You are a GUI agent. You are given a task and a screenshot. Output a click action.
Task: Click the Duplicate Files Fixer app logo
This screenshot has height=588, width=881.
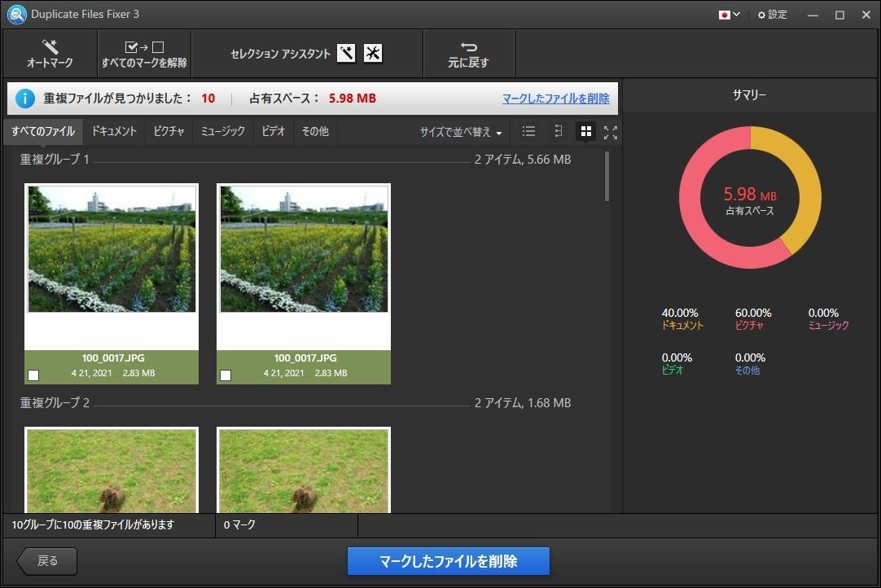point(16,14)
